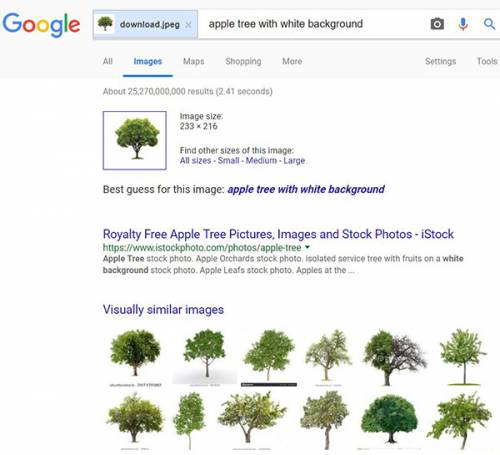Open the best guess 'apple tree with white background' link
This screenshot has height=455, width=500.
click(x=306, y=189)
